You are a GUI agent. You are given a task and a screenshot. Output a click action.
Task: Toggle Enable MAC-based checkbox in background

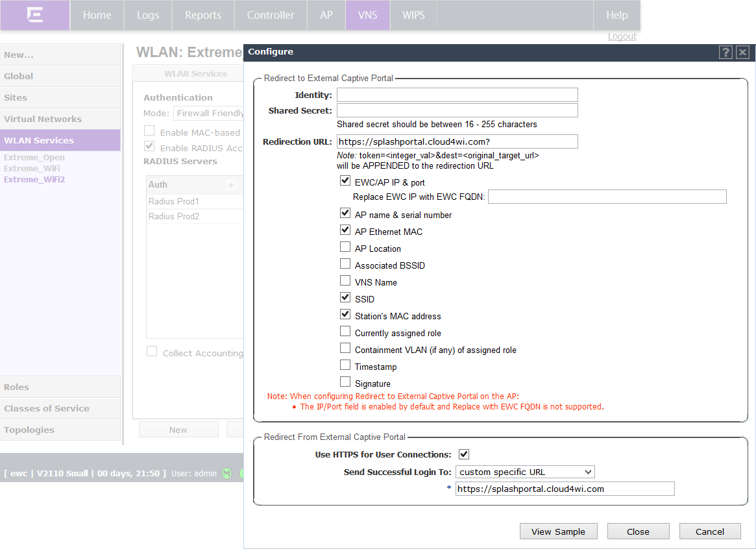click(149, 130)
